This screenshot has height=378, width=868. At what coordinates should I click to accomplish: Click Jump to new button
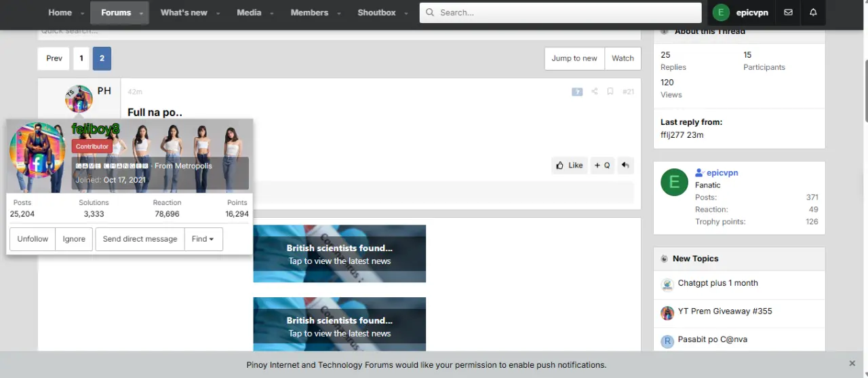pyautogui.click(x=574, y=58)
